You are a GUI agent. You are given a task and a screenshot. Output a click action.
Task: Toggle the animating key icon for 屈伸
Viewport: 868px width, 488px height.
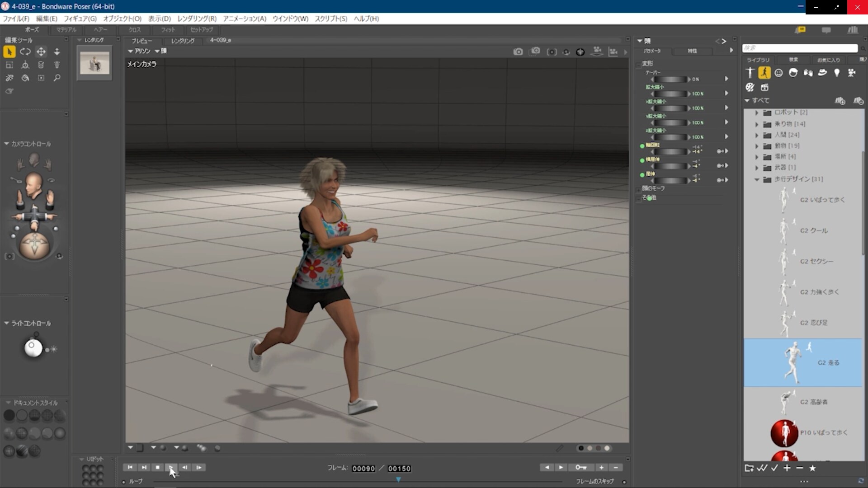(720, 180)
